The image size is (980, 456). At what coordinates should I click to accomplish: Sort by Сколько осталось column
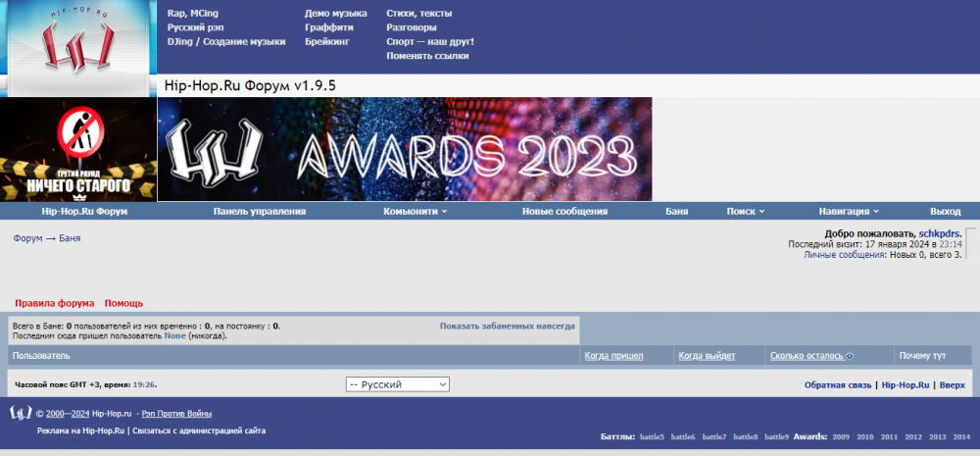[x=807, y=356]
